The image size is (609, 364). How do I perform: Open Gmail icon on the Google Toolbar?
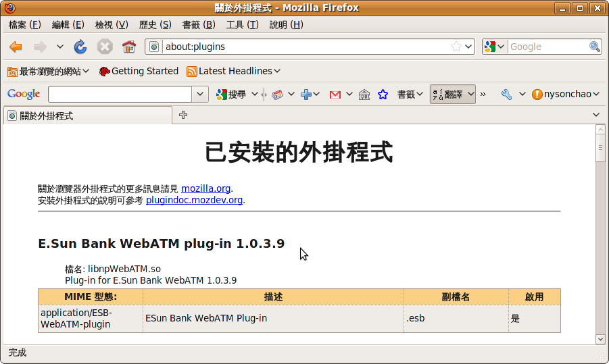[x=335, y=95]
